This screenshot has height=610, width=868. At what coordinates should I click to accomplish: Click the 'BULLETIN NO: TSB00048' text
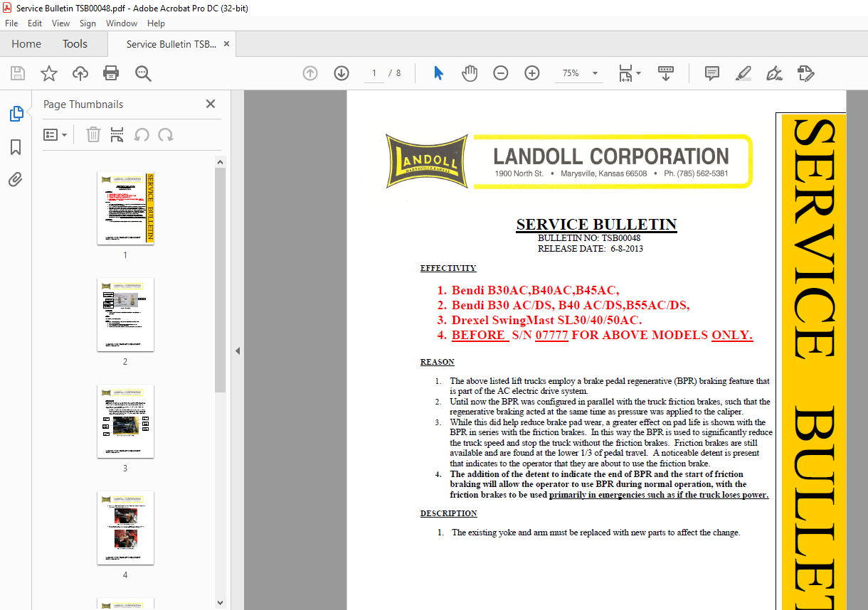tap(589, 239)
